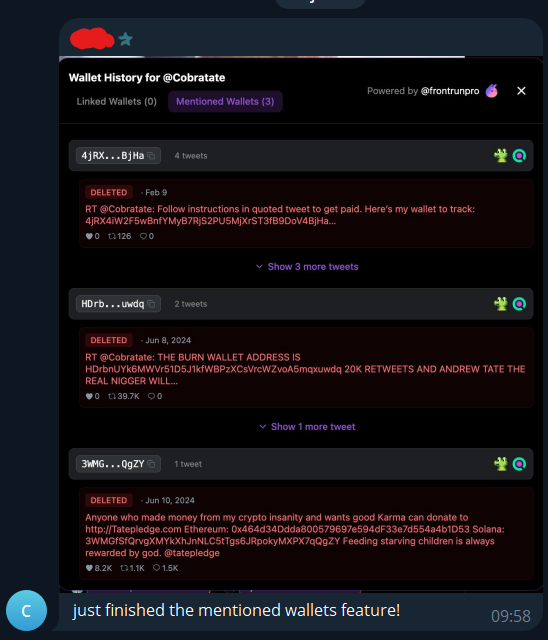The height and width of the screenshot is (640, 548).
Task: Copy the 4jRX...BjHa wallet address
Action: 151,156
